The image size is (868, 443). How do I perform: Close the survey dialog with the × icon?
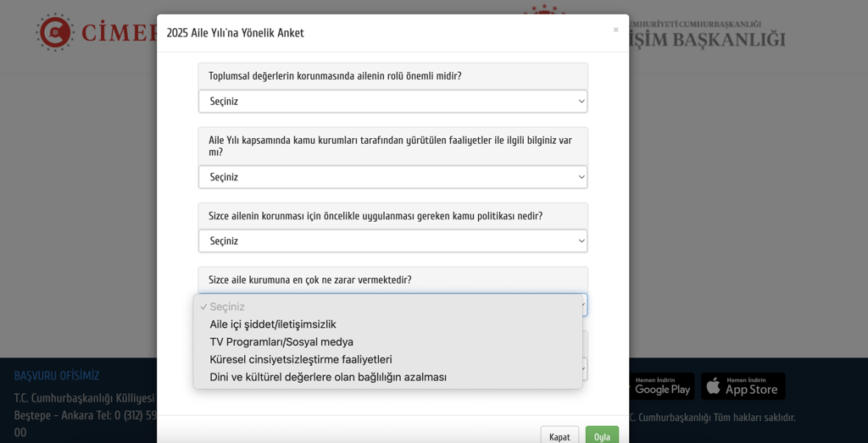pos(615,30)
